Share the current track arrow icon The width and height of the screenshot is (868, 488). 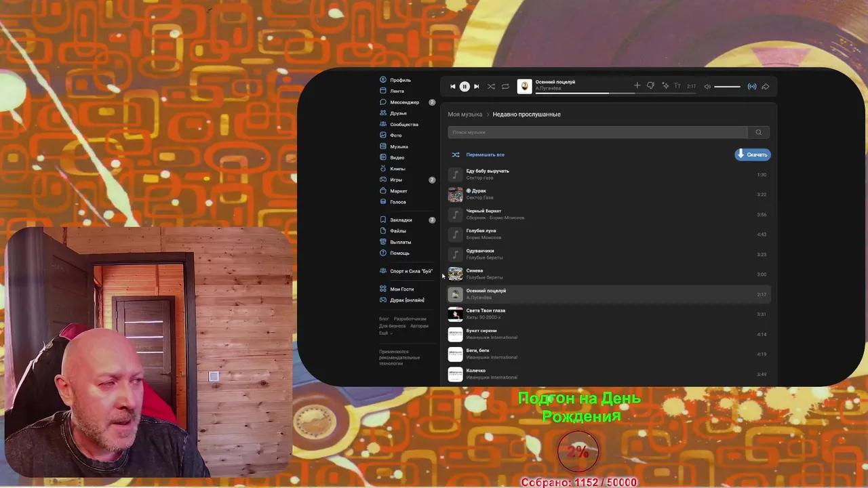pyautogui.click(x=766, y=87)
